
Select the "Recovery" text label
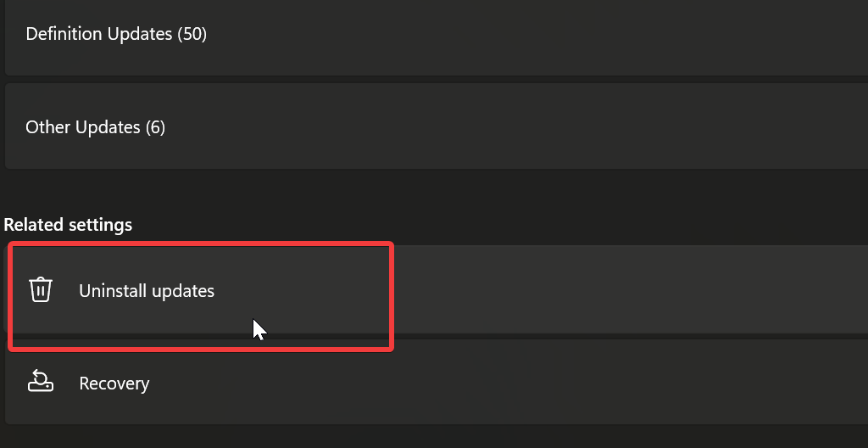click(x=114, y=384)
